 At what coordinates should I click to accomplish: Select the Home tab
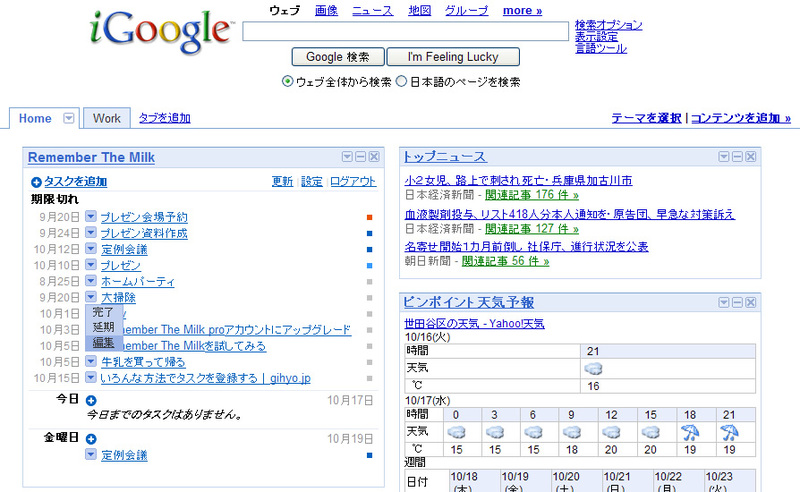point(35,118)
